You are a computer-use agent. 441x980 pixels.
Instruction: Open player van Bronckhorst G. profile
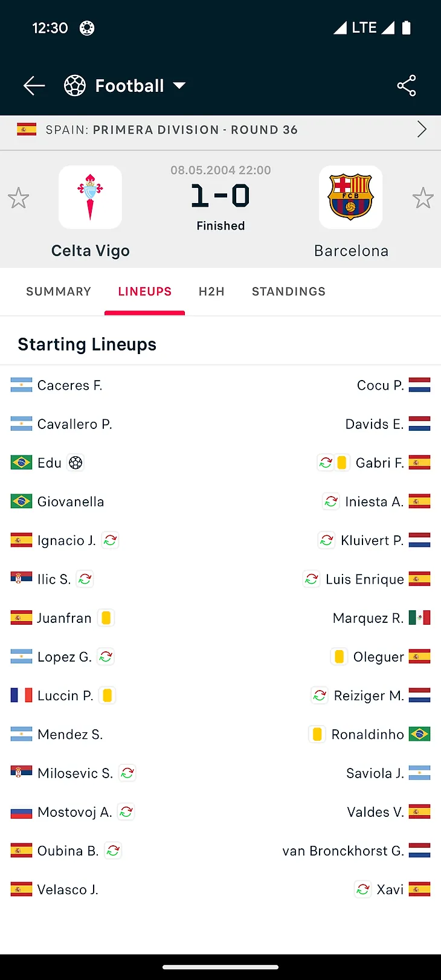pyautogui.click(x=343, y=851)
